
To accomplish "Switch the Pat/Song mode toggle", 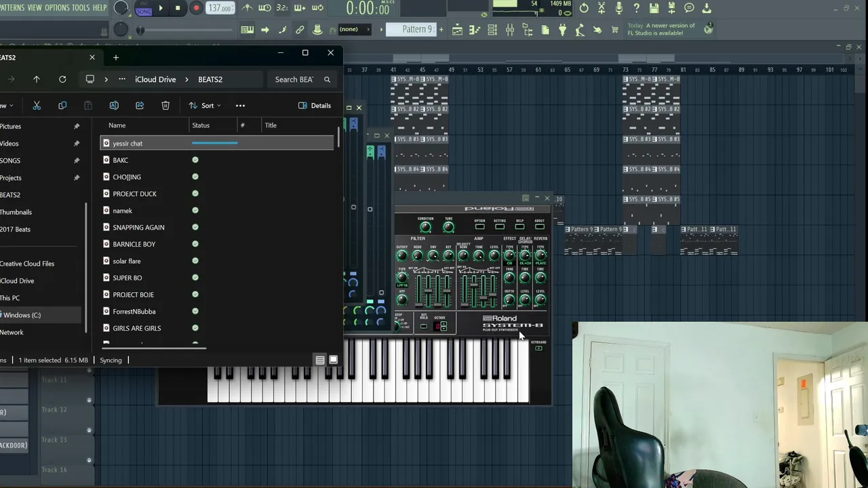I will pos(143,8).
